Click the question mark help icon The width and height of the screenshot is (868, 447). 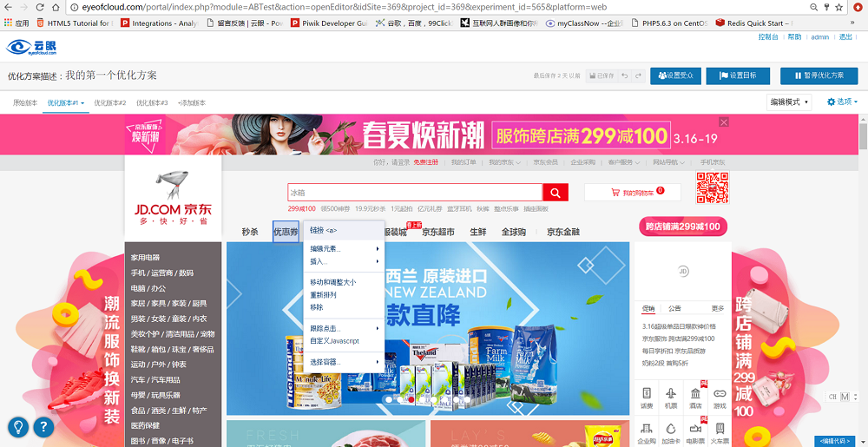[43, 427]
